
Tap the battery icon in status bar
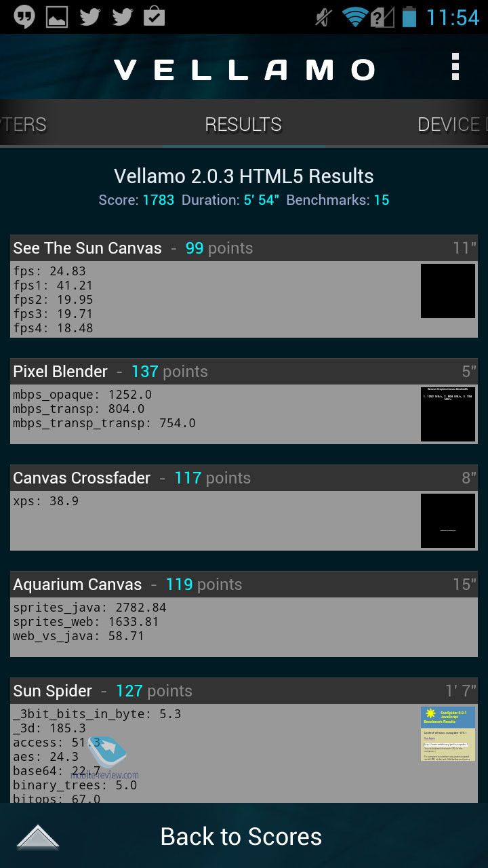coord(409,16)
